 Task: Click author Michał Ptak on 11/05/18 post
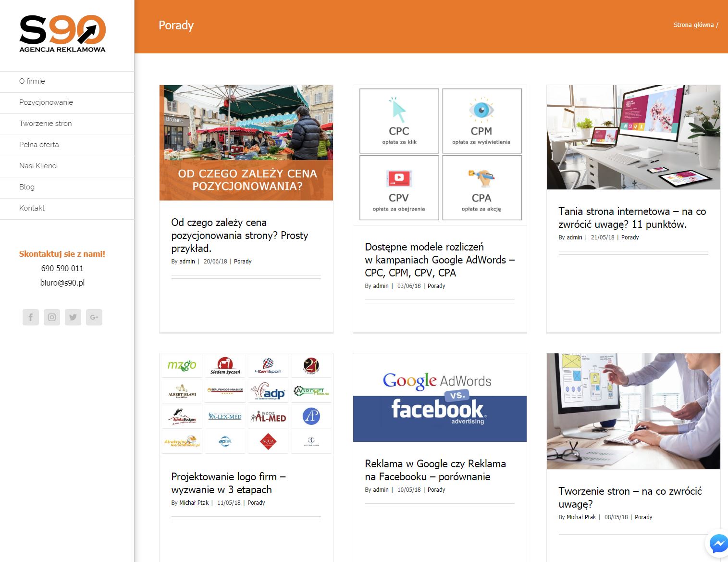pos(194,503)
